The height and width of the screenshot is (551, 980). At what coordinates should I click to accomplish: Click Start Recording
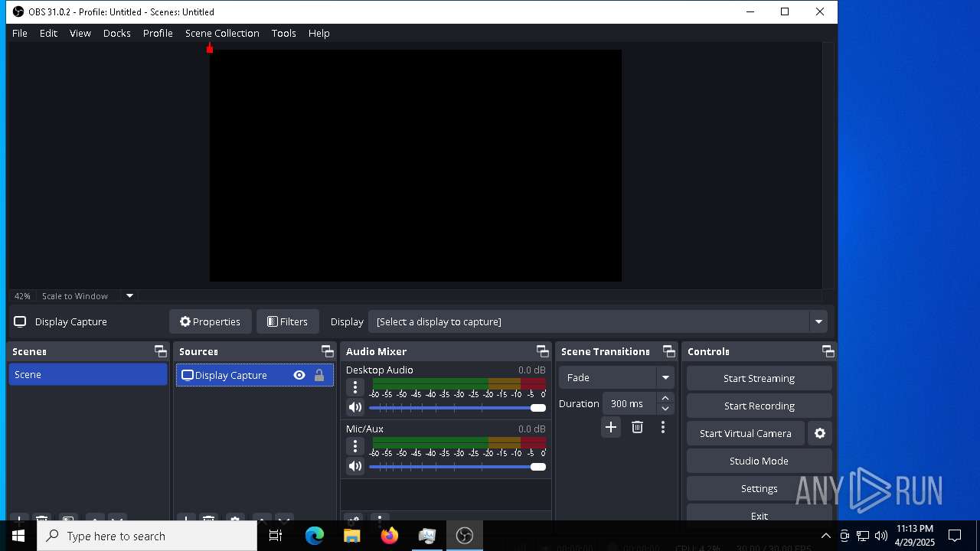point(759,406)
